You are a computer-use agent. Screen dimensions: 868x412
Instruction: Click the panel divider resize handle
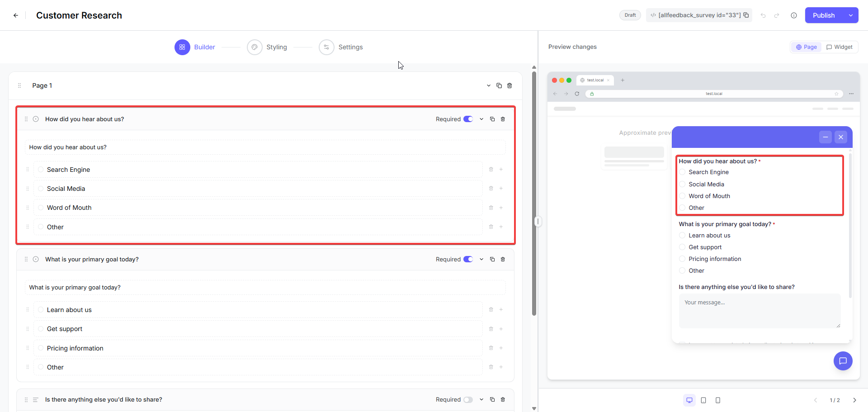tap(538, 222)
